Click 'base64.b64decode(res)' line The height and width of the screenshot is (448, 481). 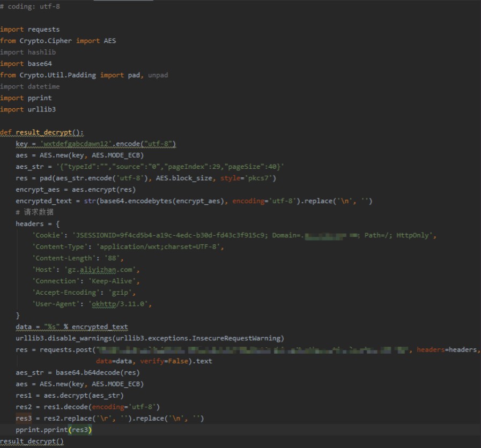pos(78,373)
